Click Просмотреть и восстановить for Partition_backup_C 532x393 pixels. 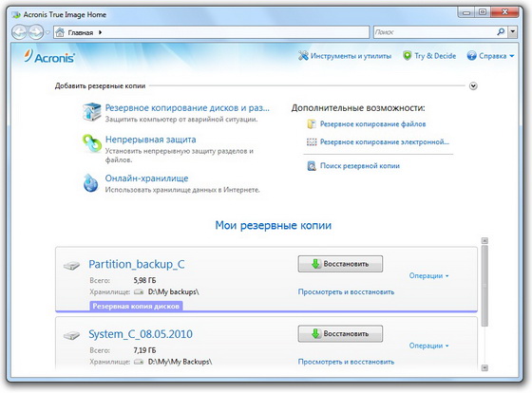coord(346,292)
